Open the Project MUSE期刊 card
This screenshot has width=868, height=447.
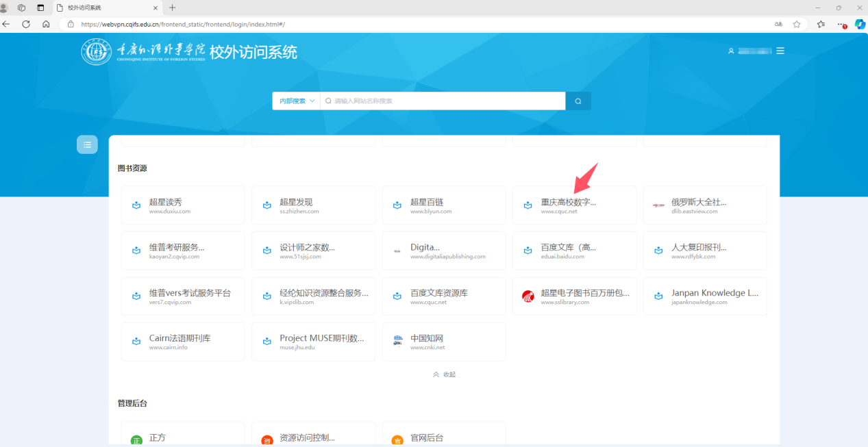pyautogui.click(x=313, y=342)
